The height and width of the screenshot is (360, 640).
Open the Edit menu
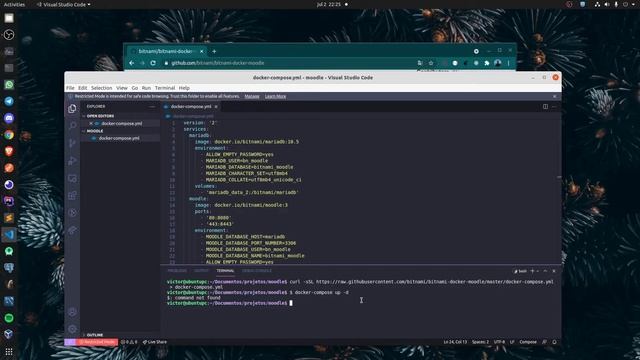click(x=82, y=88)
